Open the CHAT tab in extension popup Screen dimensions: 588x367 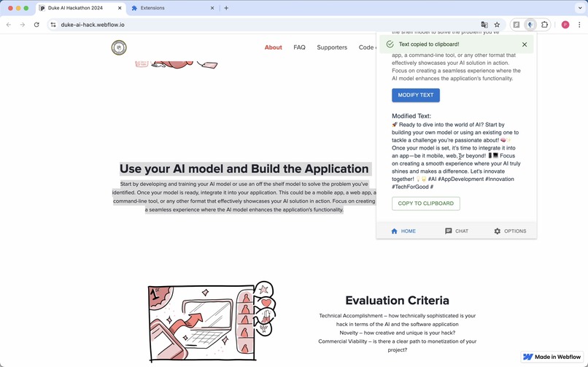[x=457, y=231]
